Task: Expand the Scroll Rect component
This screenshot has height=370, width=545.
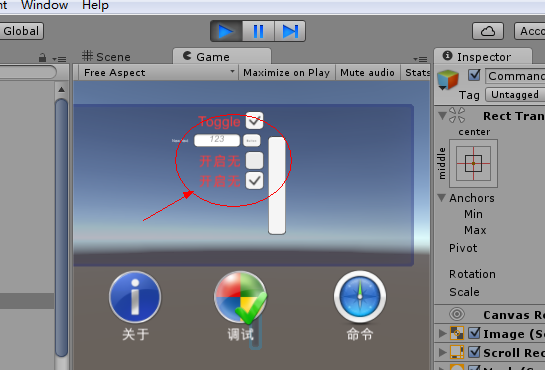Action: tap(442, 352)
